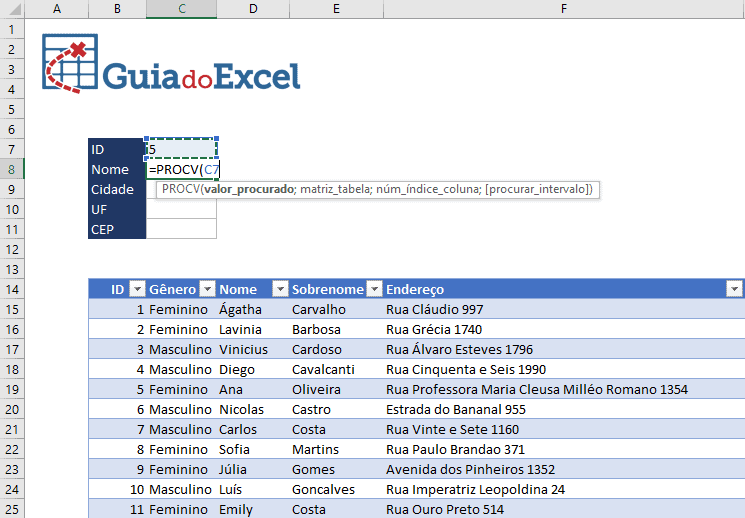The width and height of the screenshot is (745, 518).
Task: Click the Ana name cell
Action: [x=253, y=389]
